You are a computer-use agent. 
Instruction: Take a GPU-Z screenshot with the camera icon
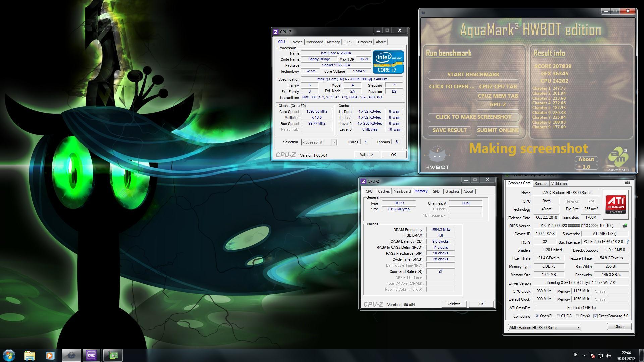click(x=628, y=183)
